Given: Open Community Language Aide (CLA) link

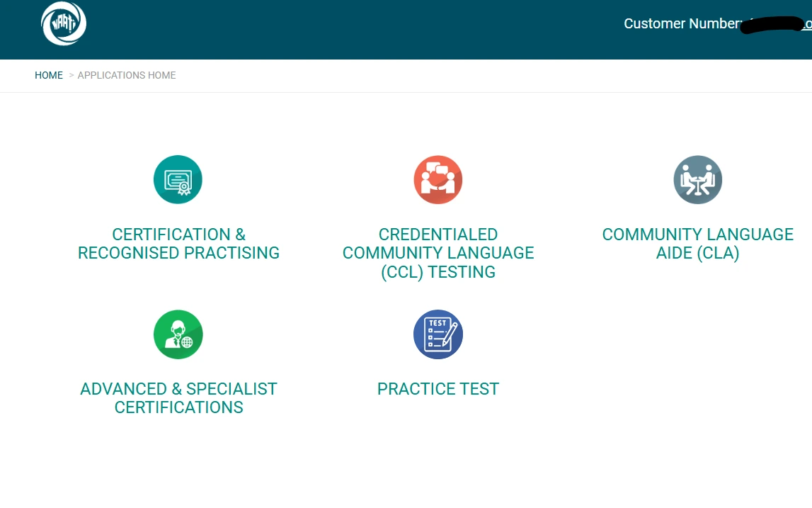Looking at the screenshot, I should click(x=697, y=244).
